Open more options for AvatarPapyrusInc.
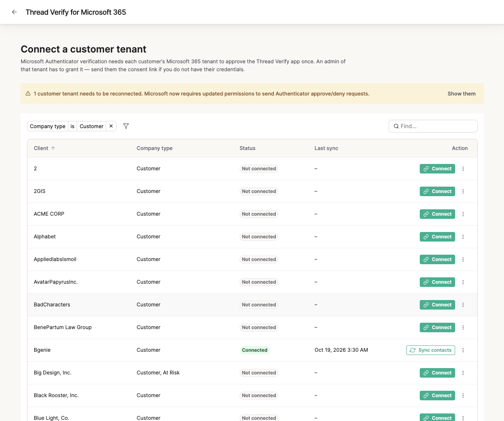 463,282
